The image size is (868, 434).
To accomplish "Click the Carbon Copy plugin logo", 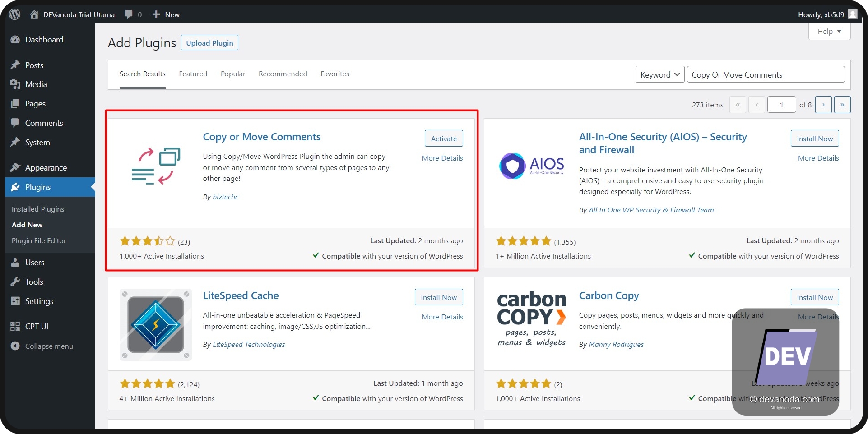I will (532, 318).
